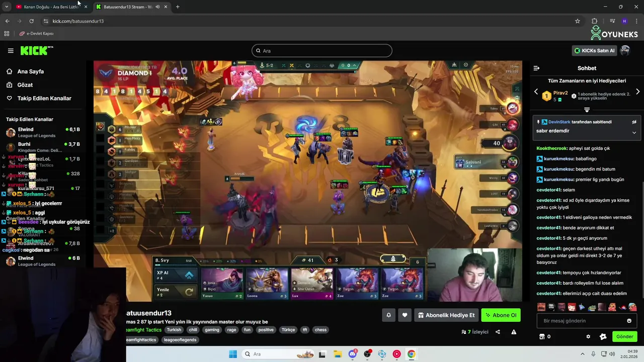The image size is (644, 362).
Task: Click the Kick search field Ara
Action: click(x=322, y=51)
